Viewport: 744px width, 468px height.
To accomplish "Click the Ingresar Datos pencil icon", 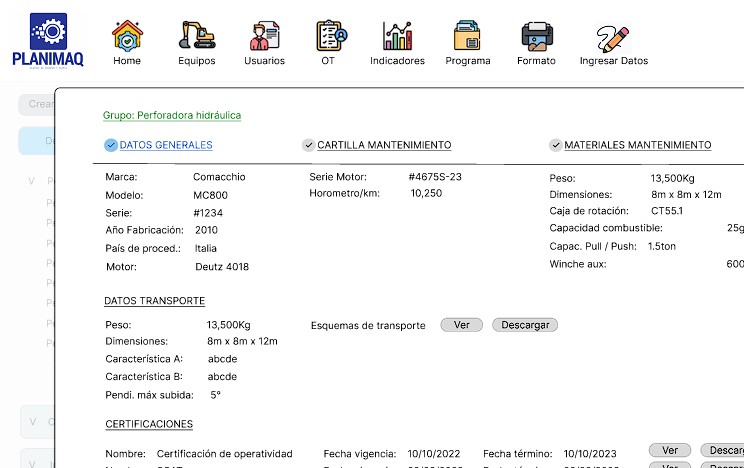I will coord(613,38).
